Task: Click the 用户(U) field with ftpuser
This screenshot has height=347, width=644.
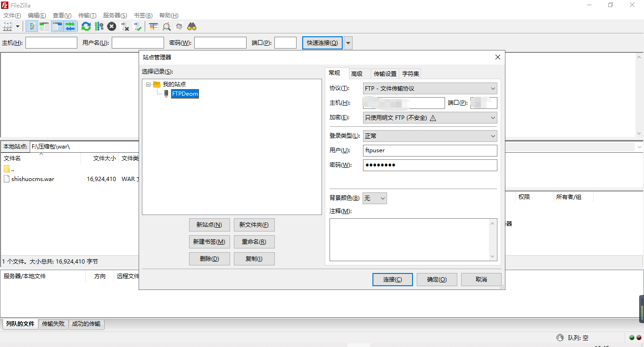Action: 430,150
